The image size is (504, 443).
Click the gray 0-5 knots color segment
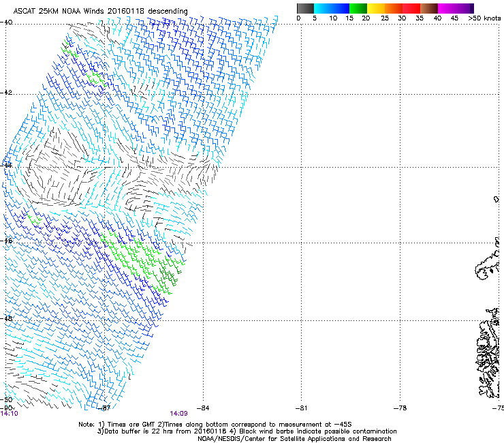pyautogui.click(x=306, y=8)
